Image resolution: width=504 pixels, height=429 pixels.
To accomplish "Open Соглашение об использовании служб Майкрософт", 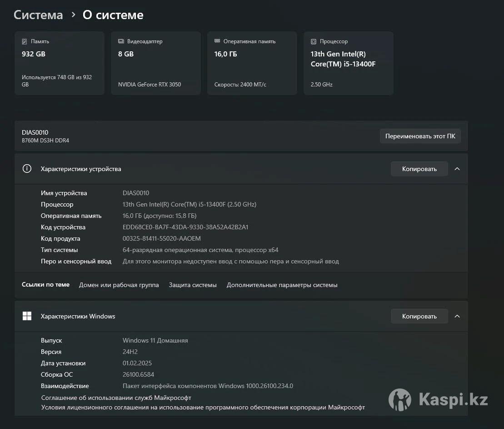I will coord(116,398).
